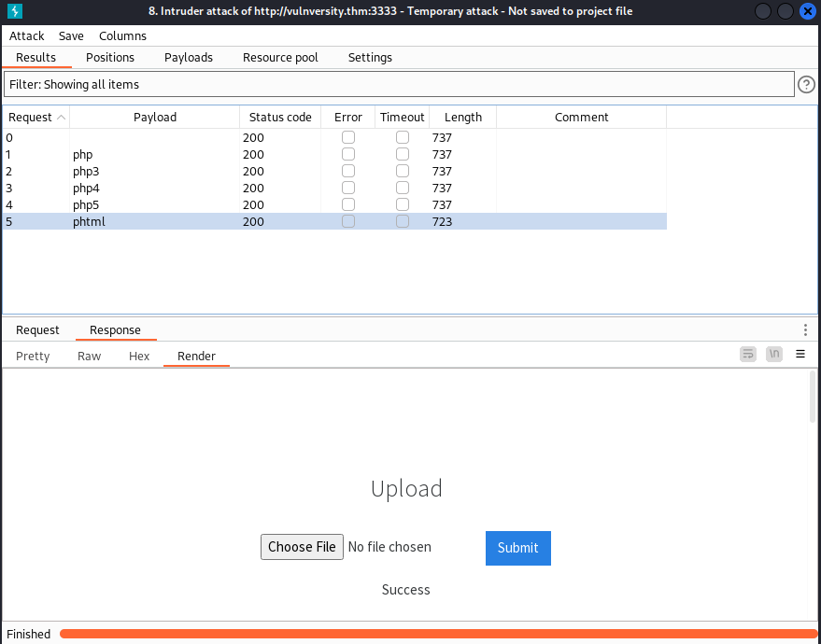Select the Response message tab
Image resolution: width=821 pixels, height=644 pixels.
pyautogui.click(x=115, y=330)
